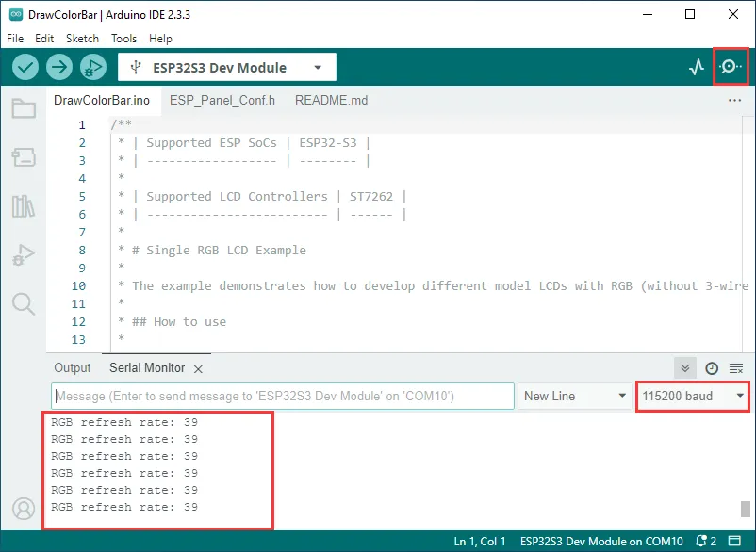Click the Upload arrow button

(x=59, y=68)
